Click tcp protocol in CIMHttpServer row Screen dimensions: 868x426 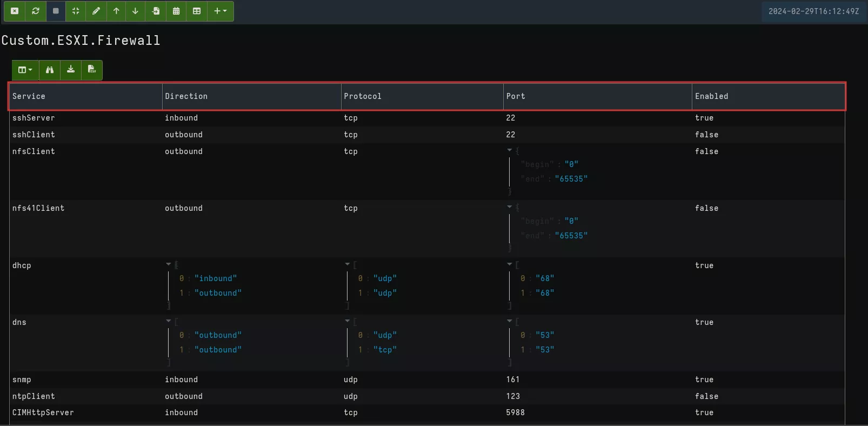pos(351,412)
